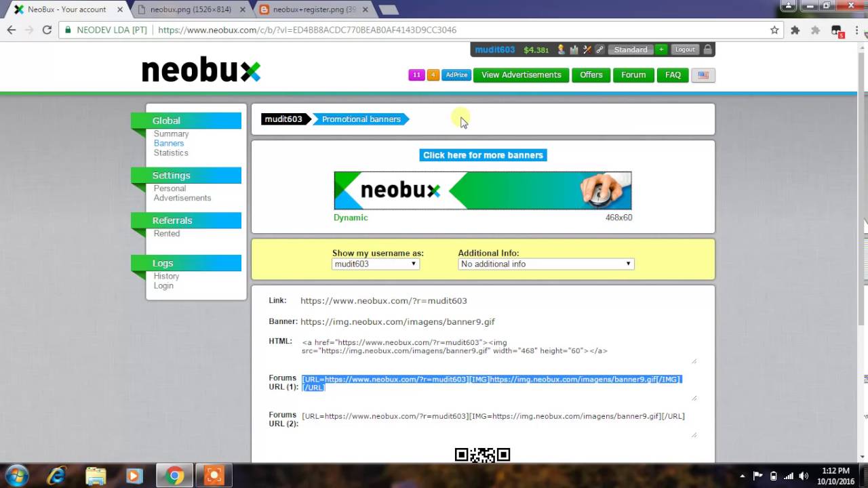
Task: Click the QR code image
Action: coord(482,454)
